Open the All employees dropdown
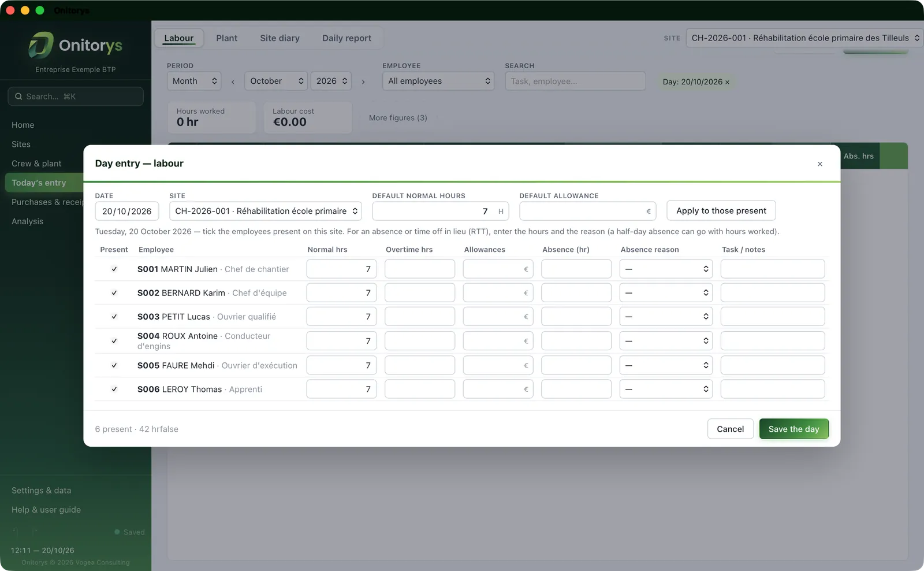This screenshot has width=924, height=571. click(x=439, y=81)
